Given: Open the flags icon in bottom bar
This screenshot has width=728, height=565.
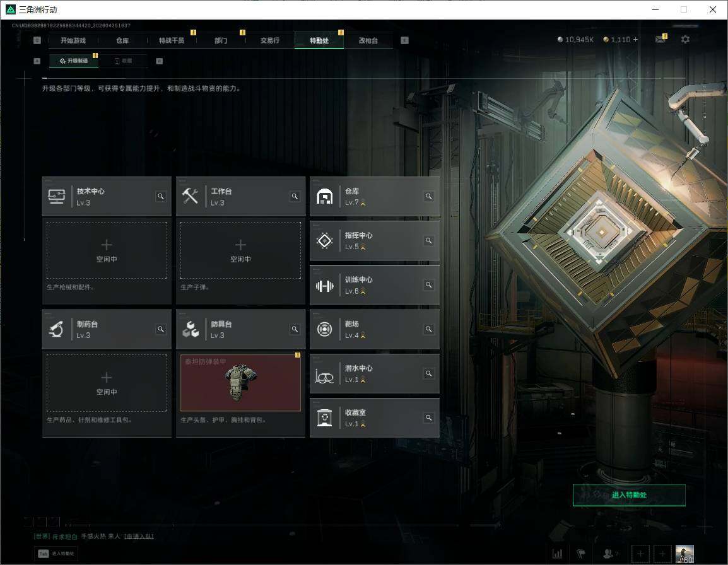Looking at the screenshot, I should click(x=581, y=554).
